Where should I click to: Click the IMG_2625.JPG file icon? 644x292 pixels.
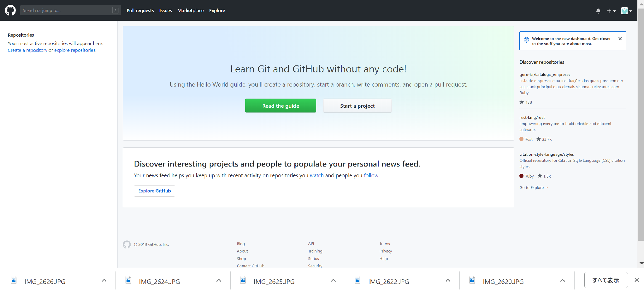243,280
